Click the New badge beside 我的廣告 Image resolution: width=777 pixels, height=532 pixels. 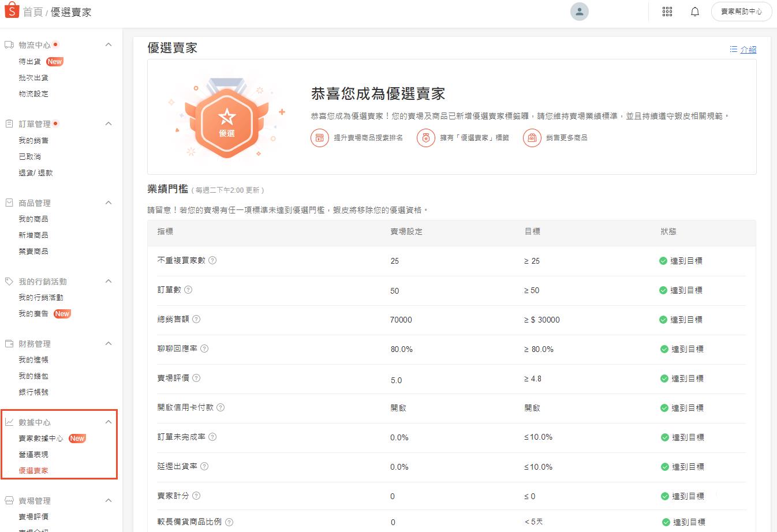pos(62,314)
